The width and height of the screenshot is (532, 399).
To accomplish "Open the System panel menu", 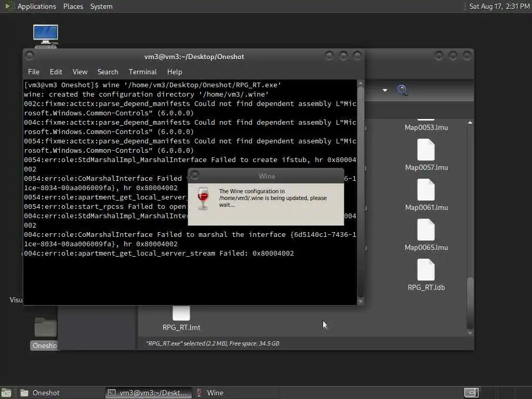I will (101, 6).
